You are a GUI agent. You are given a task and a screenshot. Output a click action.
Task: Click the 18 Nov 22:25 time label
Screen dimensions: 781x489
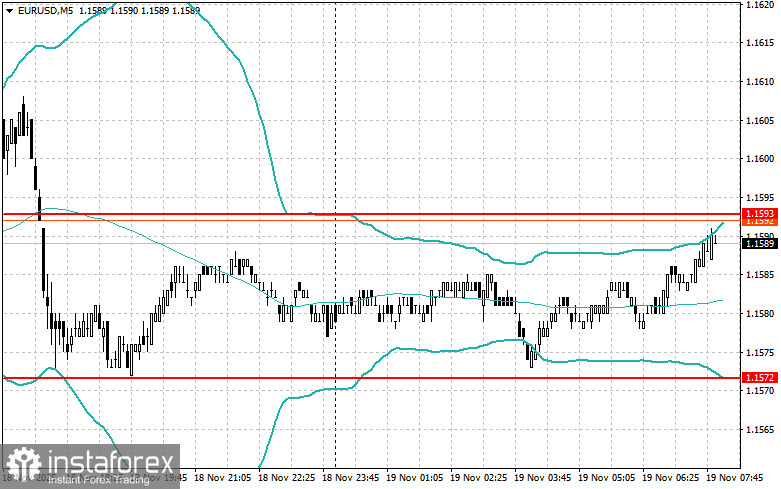286,478
